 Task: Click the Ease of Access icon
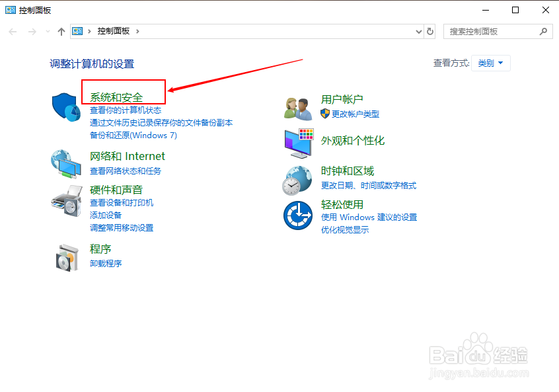point(298,216)
